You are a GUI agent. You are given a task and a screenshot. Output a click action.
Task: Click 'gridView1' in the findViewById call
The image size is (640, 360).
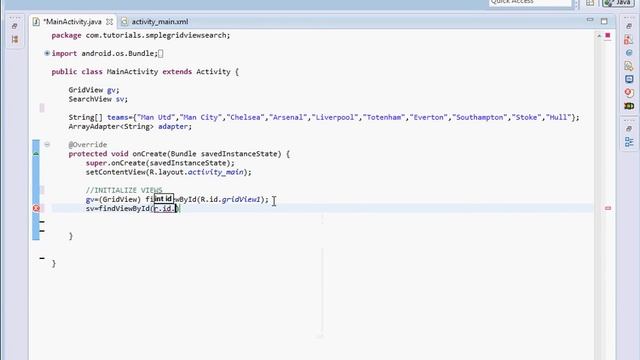241,200
